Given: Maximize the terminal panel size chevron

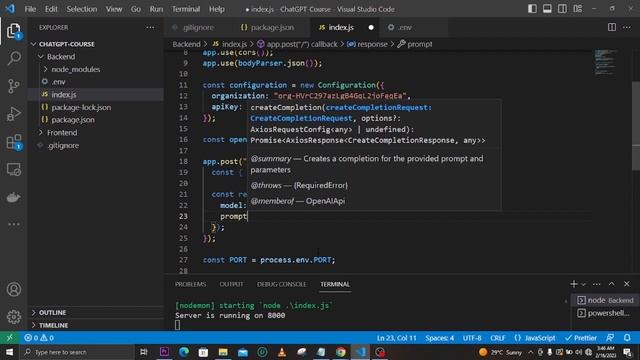Looking at the screenshot, I should pyautogui.click(x=611, y=284).
